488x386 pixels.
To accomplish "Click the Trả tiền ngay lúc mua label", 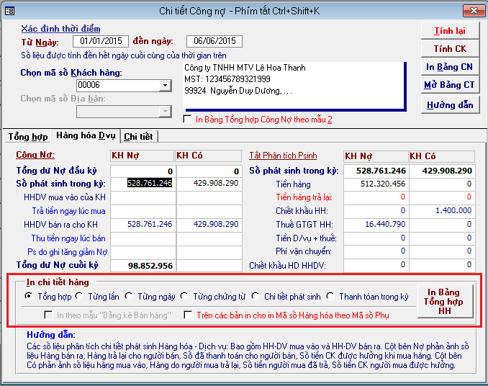I will coord(68,211).
